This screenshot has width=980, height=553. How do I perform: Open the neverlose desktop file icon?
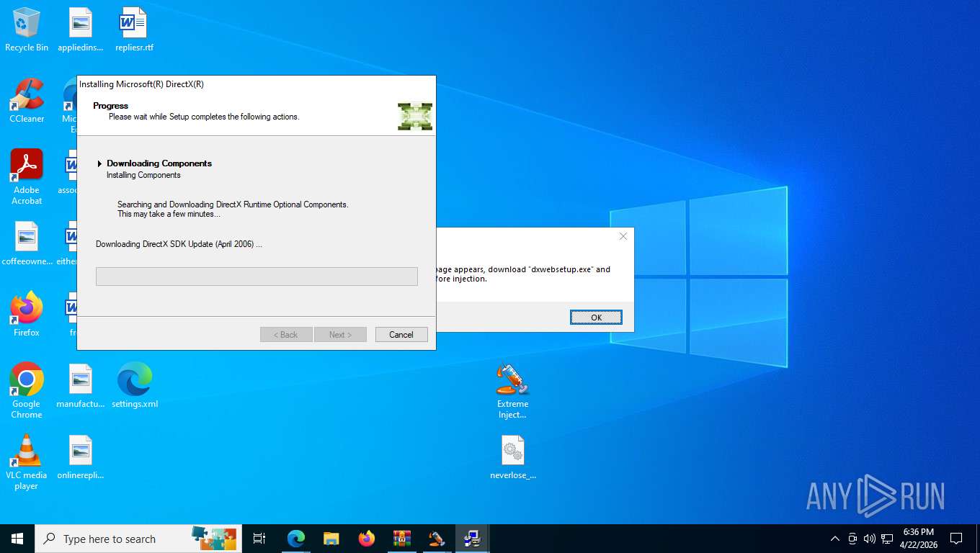pos(513,457)
